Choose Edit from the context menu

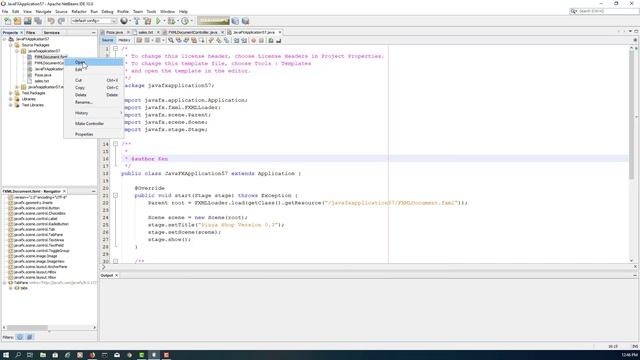[93, 70]
